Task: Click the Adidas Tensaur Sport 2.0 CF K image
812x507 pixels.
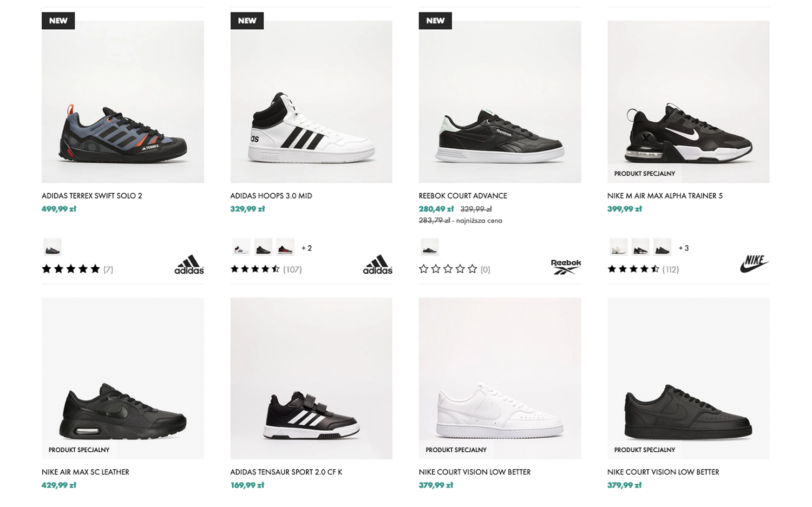Action: (311, 379)
